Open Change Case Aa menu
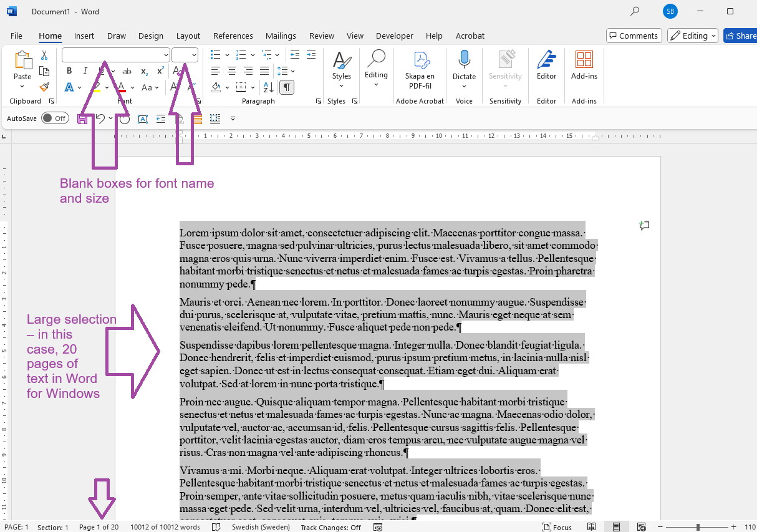The height and width of the screenshot is (532, 757). coord(150,87)
